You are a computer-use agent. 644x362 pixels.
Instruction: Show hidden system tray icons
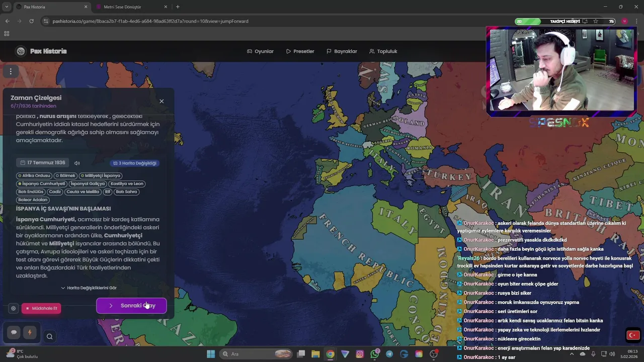[572, 354]
